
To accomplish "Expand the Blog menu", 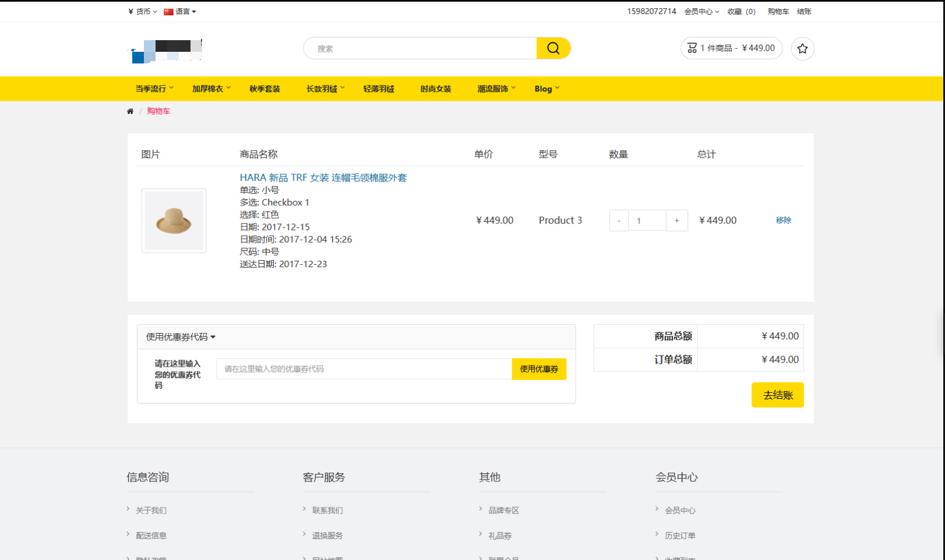I will [547, 88].
